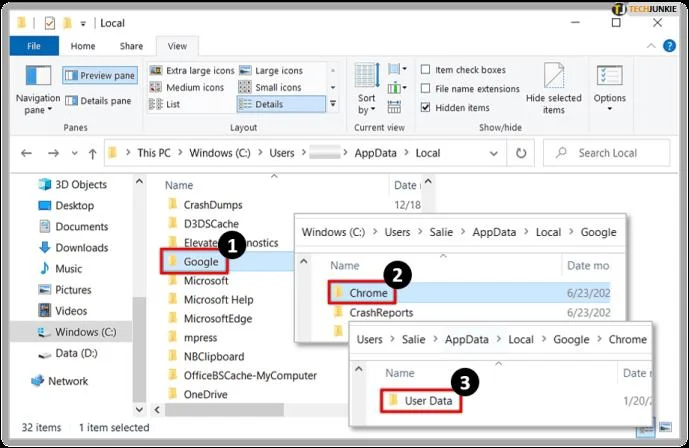This screenshot has height=448, width=689.
Task: Go back with the back arrow
Action: pos(26,153)
